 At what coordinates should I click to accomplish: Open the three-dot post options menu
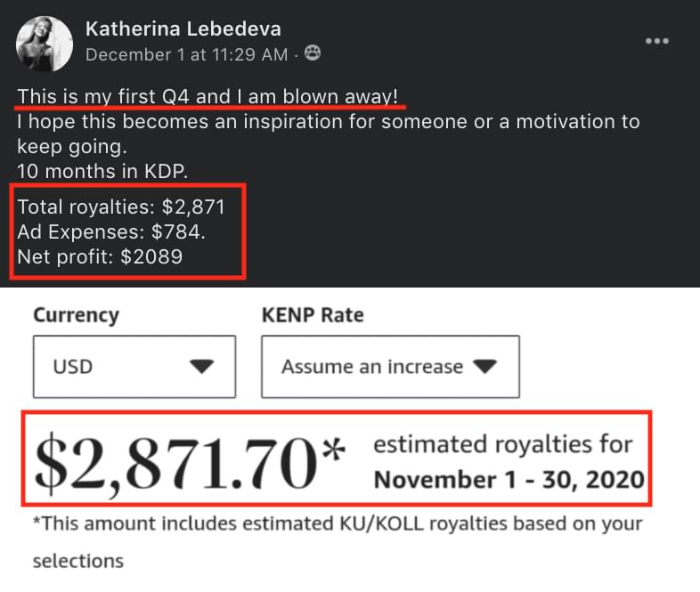656,41
